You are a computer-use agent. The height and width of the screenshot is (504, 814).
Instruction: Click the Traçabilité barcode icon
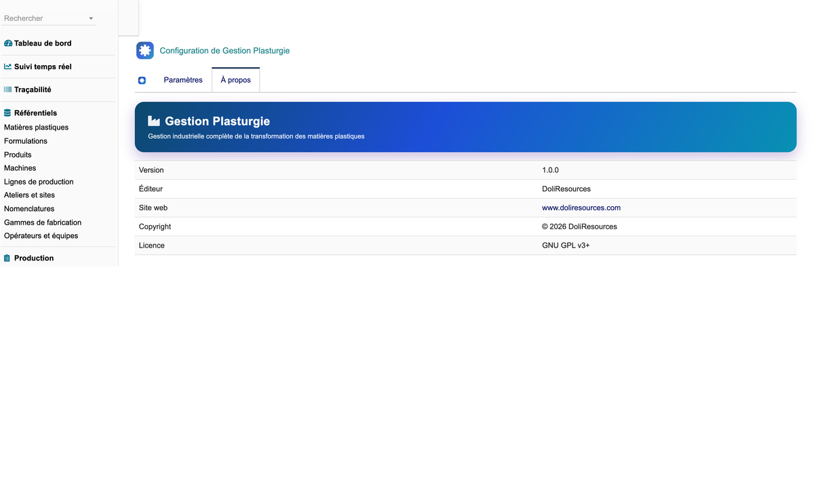point(8,90)
